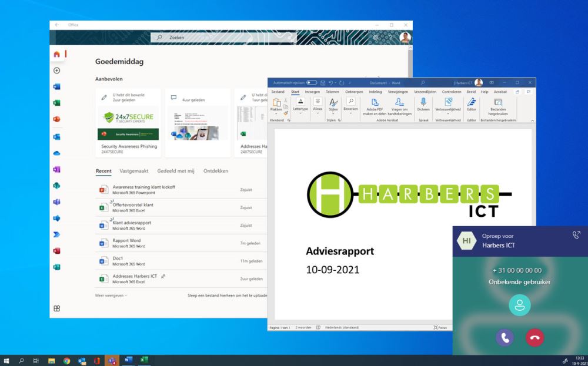Click the Nederlands (standaard) language in status bar

(342, 327)
